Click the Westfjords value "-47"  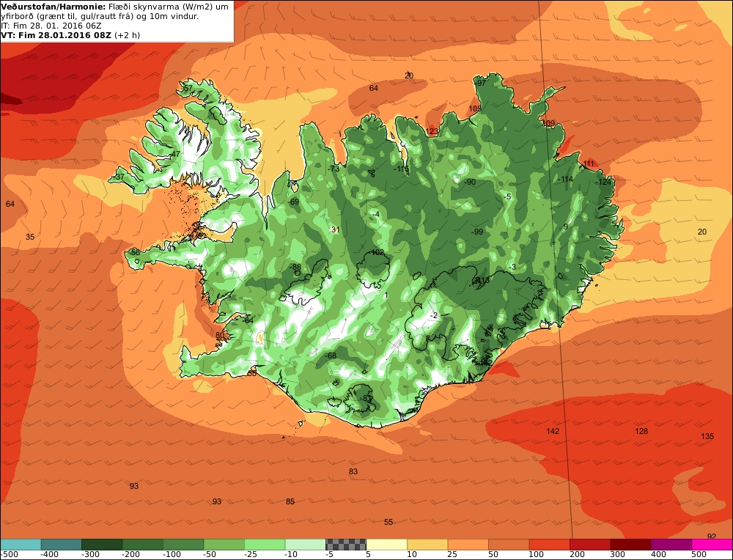tap(175, 154)
